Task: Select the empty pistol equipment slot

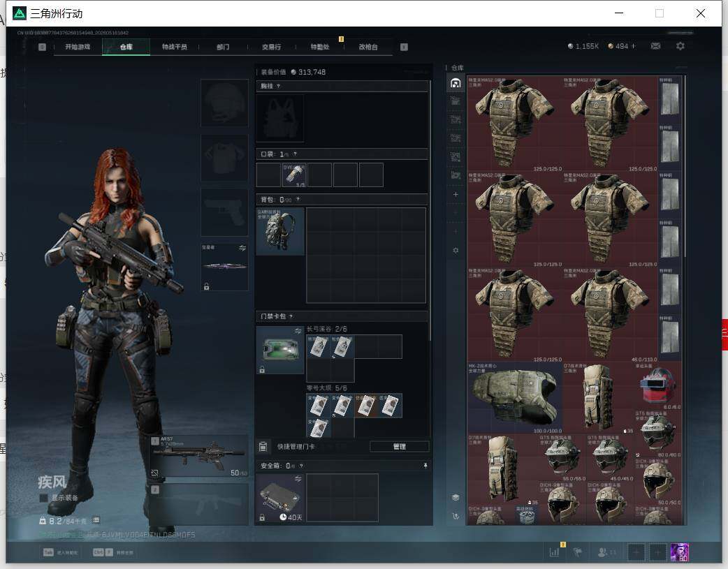Action: tap(224, 212)
